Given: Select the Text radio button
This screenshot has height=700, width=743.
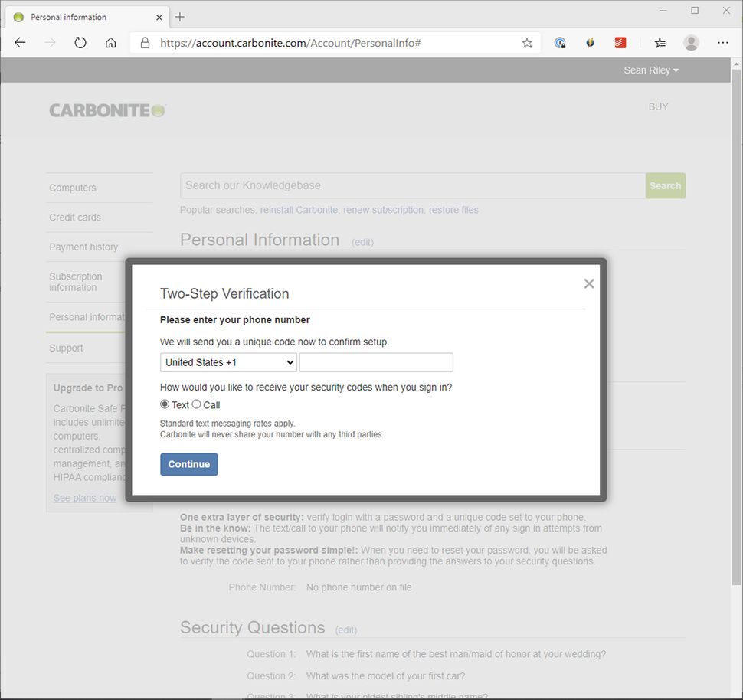Looking at the screenshot, I should coord(165,404).
